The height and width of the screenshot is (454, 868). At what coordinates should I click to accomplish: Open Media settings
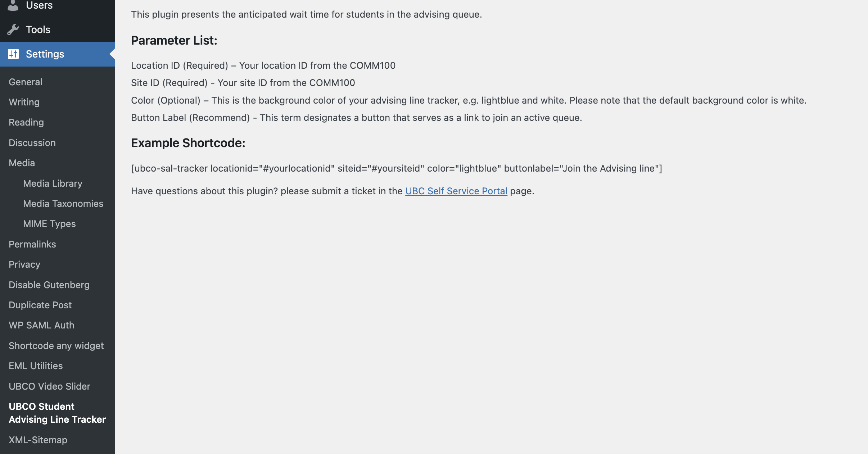click(x=22, y=163)
